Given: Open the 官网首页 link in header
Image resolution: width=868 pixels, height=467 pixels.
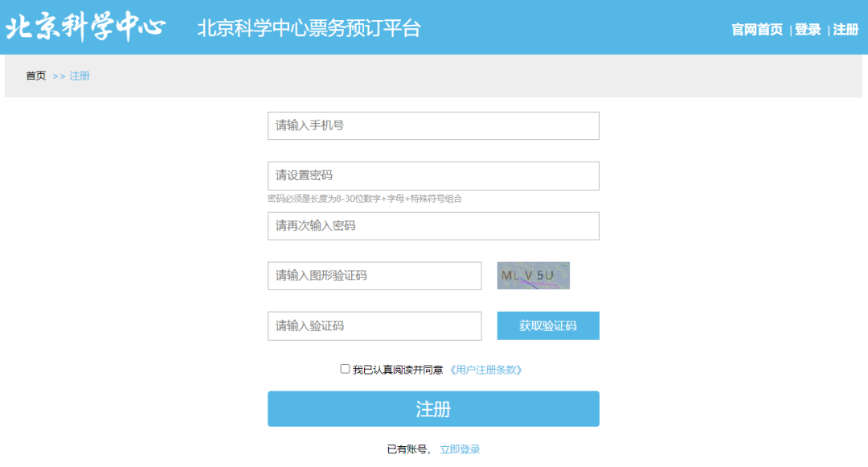Looking at the screenshot, I should point(757,29).
